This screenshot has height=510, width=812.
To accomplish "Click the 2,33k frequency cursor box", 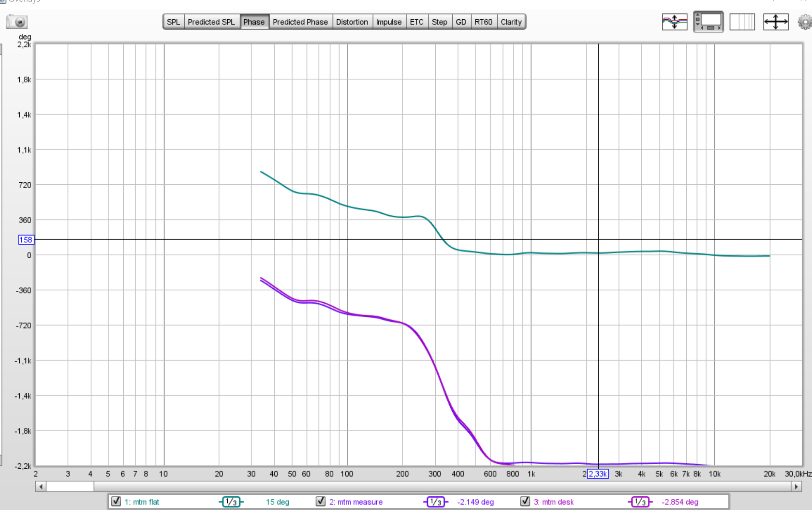I will 598,474.
